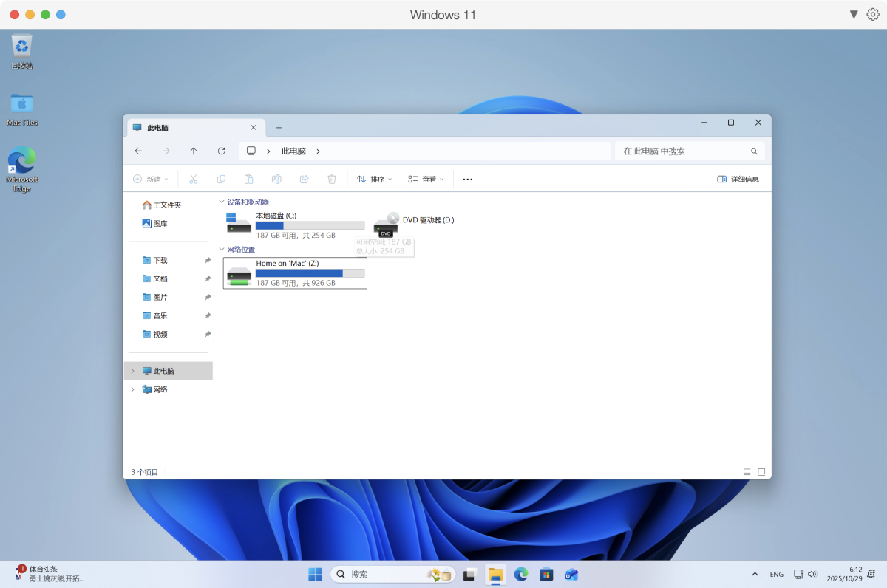The image size is (887, 588).
Task: Add a new Explorer tab
Action: (x=279, y=128)
